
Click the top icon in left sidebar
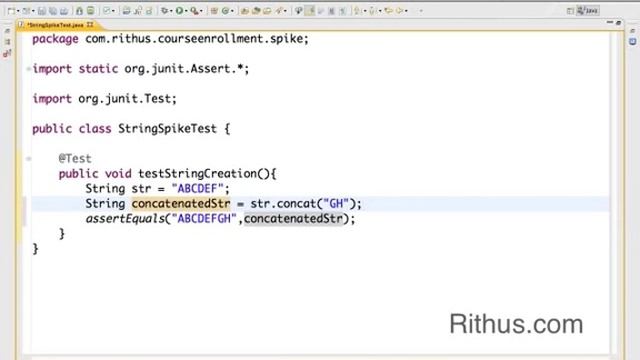point(7,31)
